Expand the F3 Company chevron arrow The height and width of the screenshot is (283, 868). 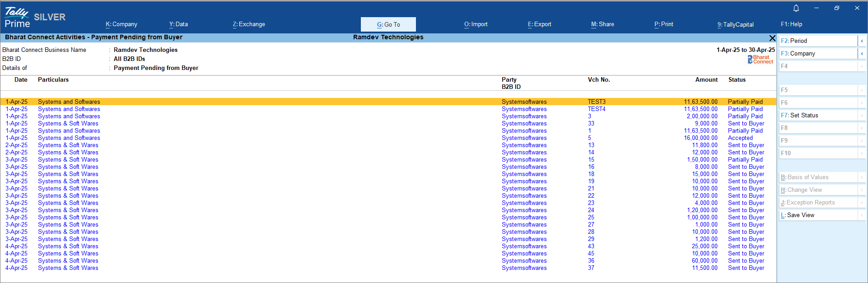(x=862, y=54)
